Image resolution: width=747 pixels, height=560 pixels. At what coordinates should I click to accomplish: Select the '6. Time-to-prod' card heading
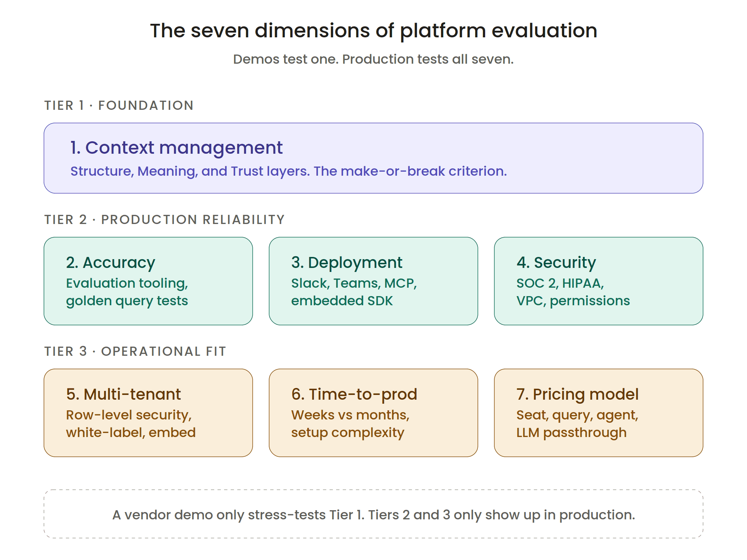[x=354, y=395]
